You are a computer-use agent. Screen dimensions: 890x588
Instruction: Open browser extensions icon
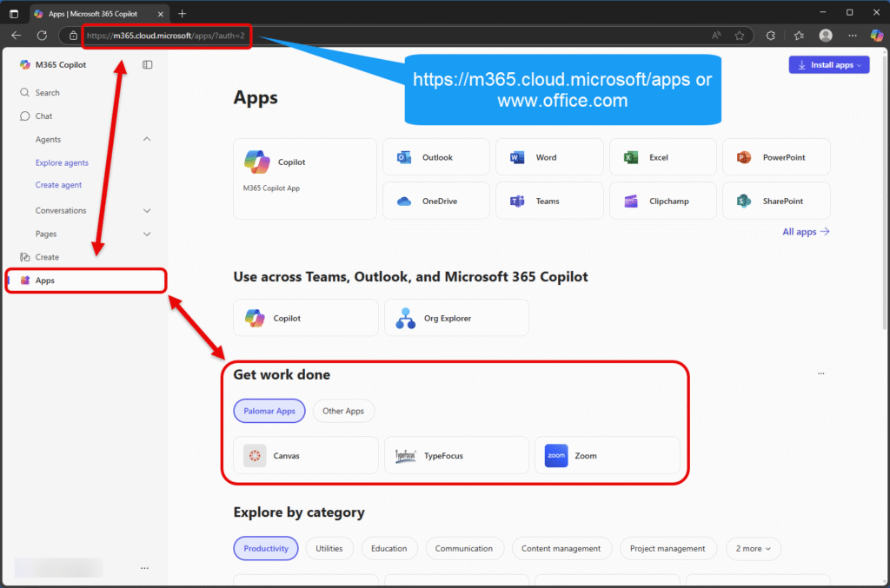pos(770,35)
